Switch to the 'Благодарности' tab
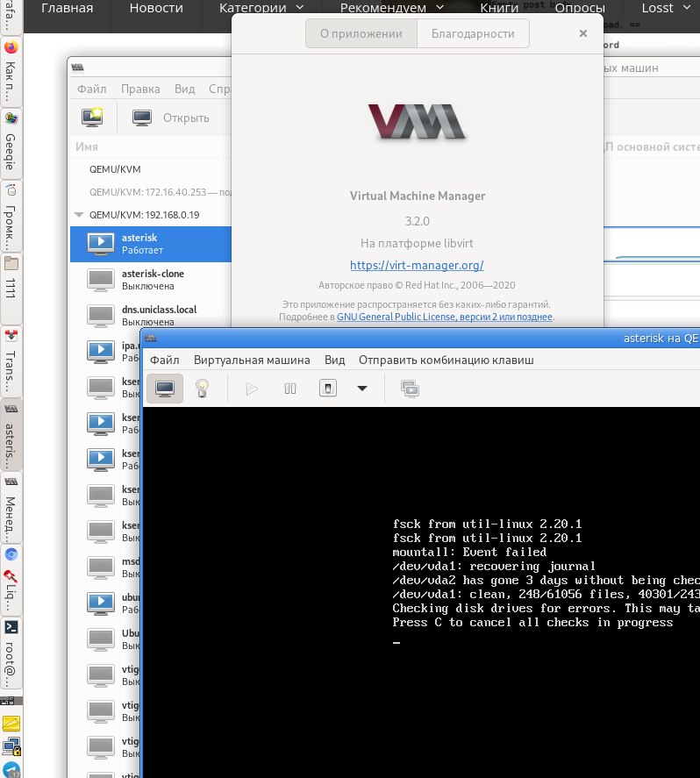700x778 pixels. pos(473,33)
